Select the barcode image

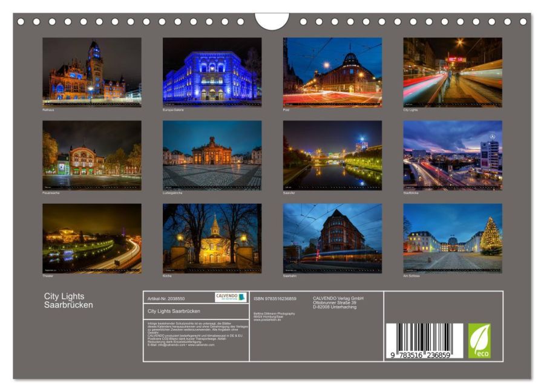tap(424, 341)
